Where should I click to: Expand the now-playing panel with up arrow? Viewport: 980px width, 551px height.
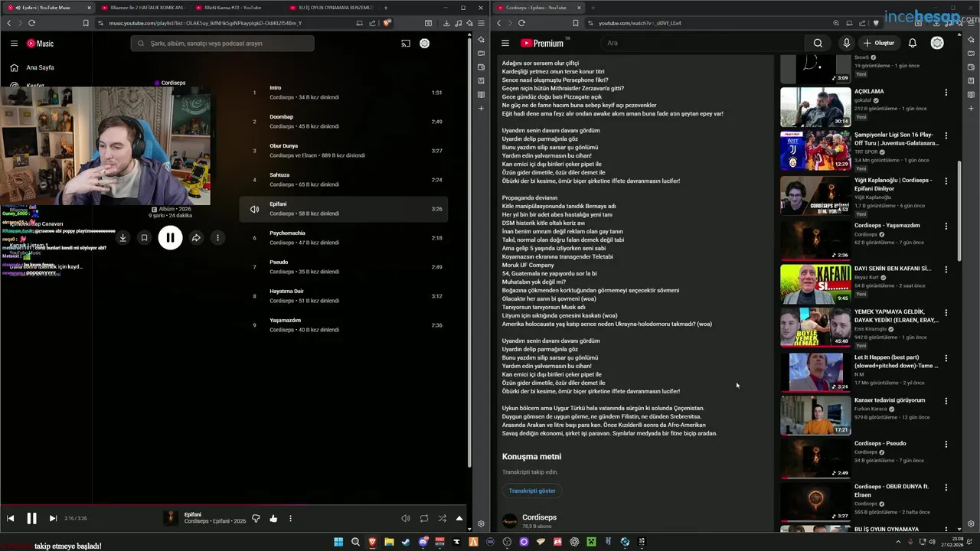(459, 518)
